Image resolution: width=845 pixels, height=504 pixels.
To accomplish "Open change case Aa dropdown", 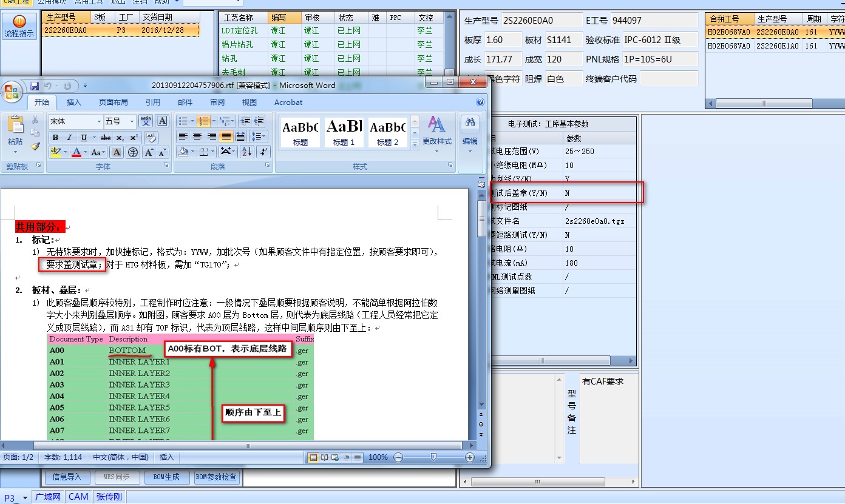I will tap(97, 152).
